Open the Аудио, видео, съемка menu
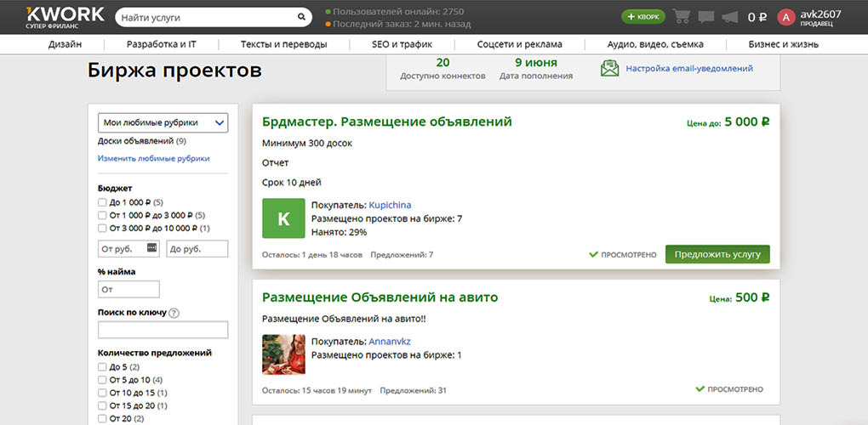Image resolution: width=868 pixels, height=425 pixels. click(655, 44)
